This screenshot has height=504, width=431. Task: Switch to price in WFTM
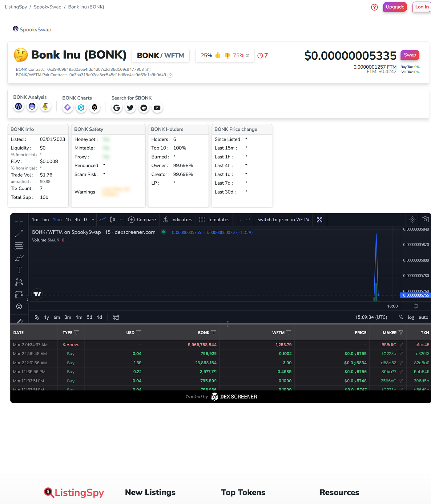[x=283, y=220]
